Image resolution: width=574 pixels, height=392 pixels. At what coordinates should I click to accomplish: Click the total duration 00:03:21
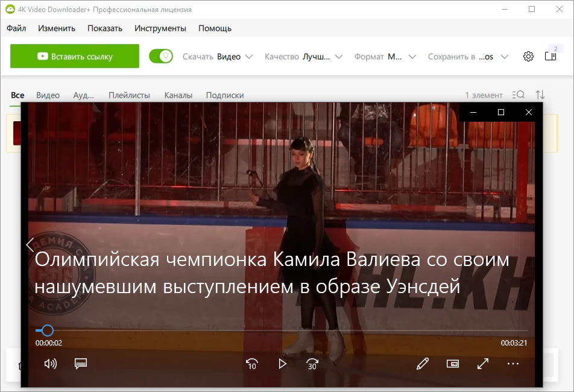(514, 343)
